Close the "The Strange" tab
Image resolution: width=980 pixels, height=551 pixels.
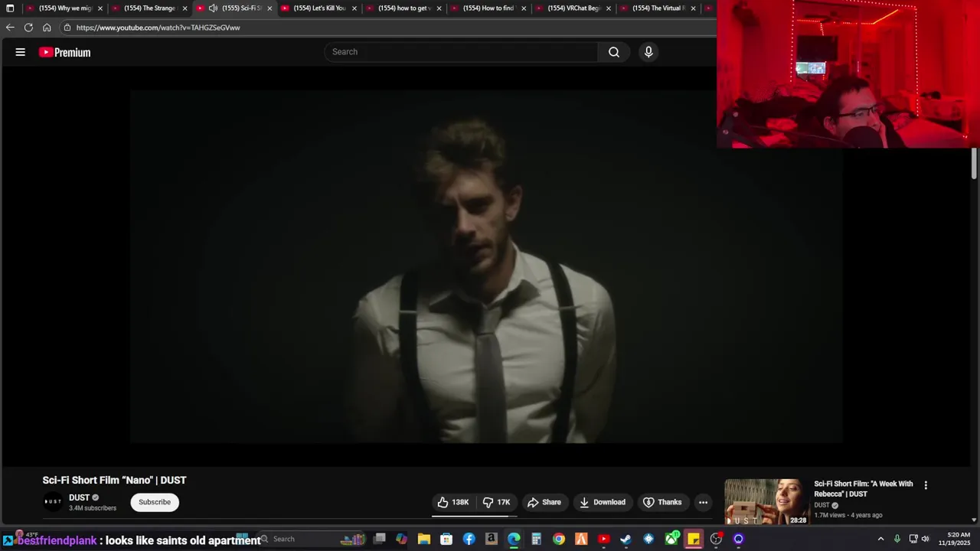pyautogui.click(x=185, y=8)
